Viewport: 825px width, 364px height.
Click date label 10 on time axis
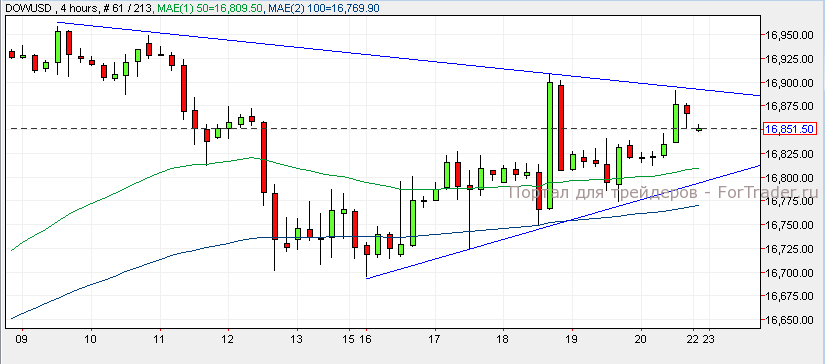coord(91,340)
